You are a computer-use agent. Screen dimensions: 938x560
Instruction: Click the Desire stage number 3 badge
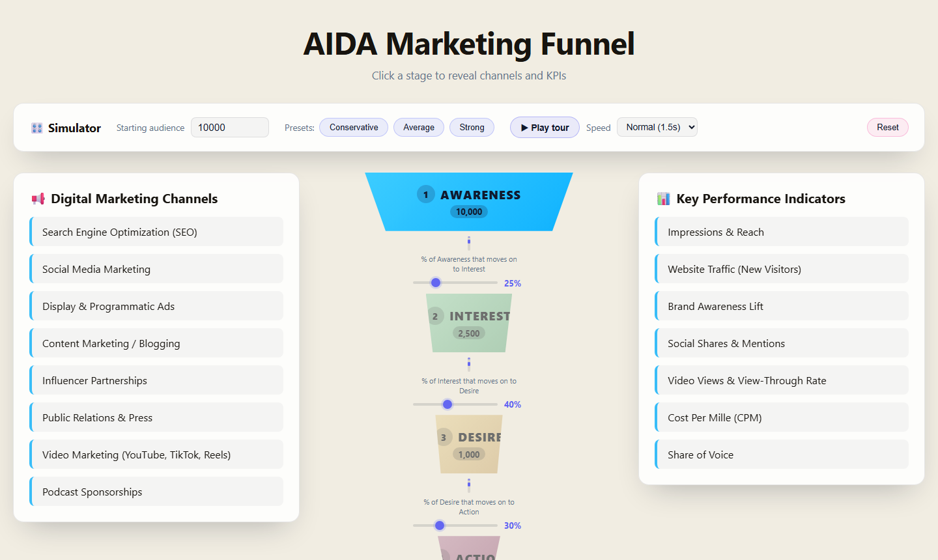click(x=444, y=437)
